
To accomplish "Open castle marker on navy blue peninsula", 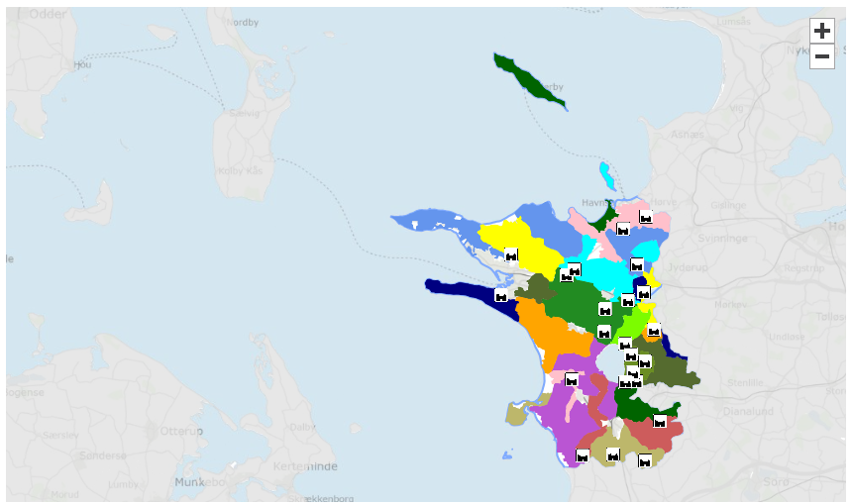I will pos(501,296).
